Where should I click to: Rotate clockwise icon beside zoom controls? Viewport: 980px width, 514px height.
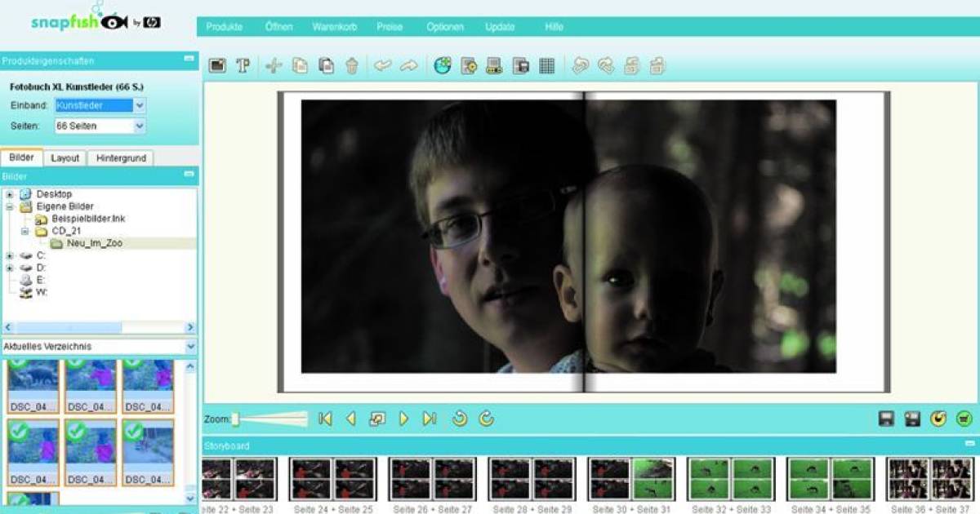point(486,419)
